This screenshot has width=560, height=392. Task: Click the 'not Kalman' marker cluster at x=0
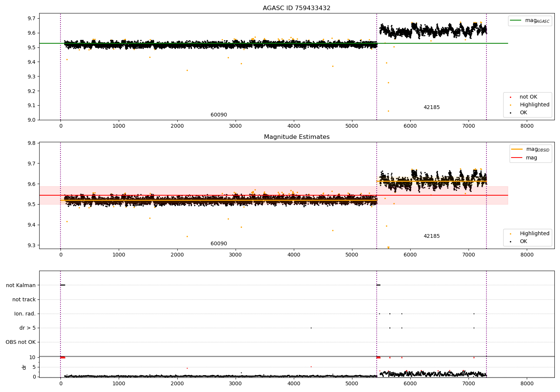[x=63, y=285]
